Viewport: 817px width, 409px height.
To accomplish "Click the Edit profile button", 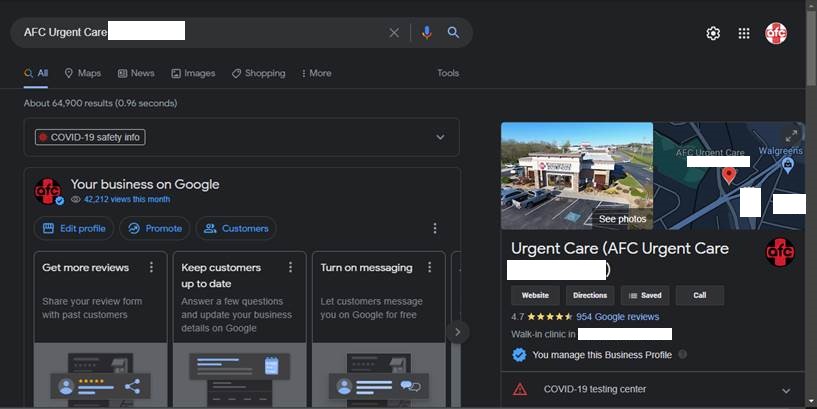I will click(74, 228).
